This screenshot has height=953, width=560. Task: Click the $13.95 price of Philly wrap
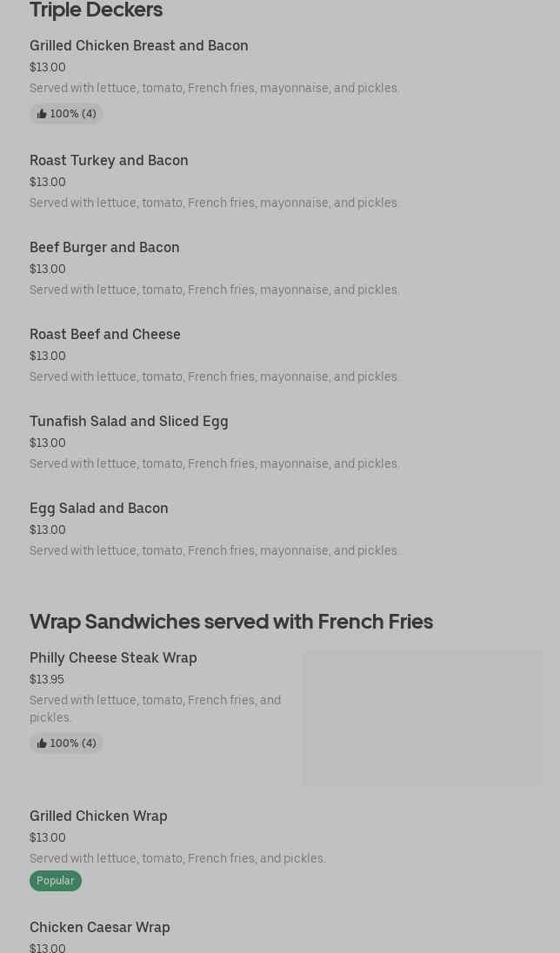(x=47, y=679)
